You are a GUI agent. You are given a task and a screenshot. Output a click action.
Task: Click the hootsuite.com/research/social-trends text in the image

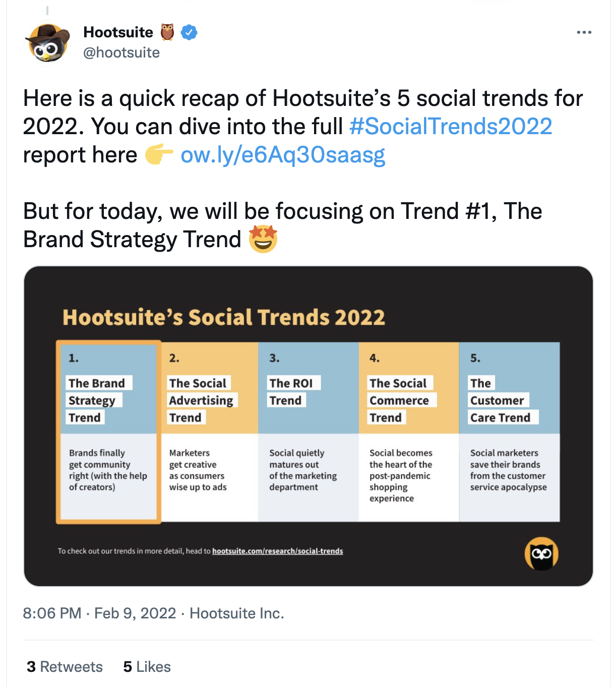(278, 551)
